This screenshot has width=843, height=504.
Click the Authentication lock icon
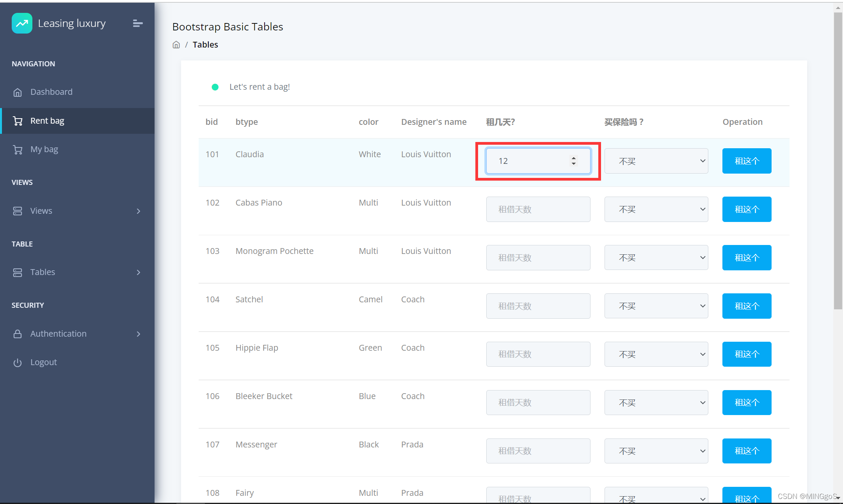18,334
